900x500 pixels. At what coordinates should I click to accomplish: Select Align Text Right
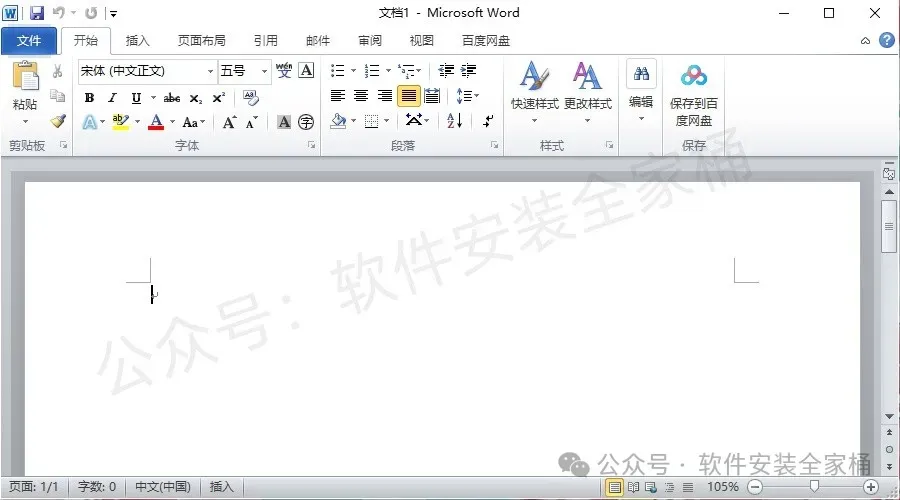tap(385, 96)
